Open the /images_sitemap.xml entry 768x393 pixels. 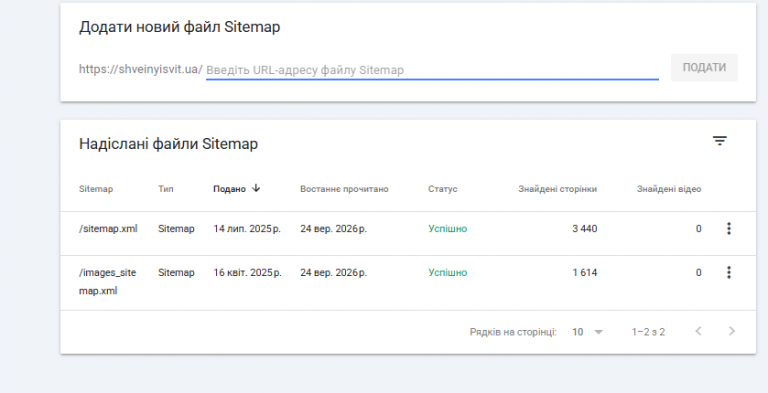[x=107, y=281]
